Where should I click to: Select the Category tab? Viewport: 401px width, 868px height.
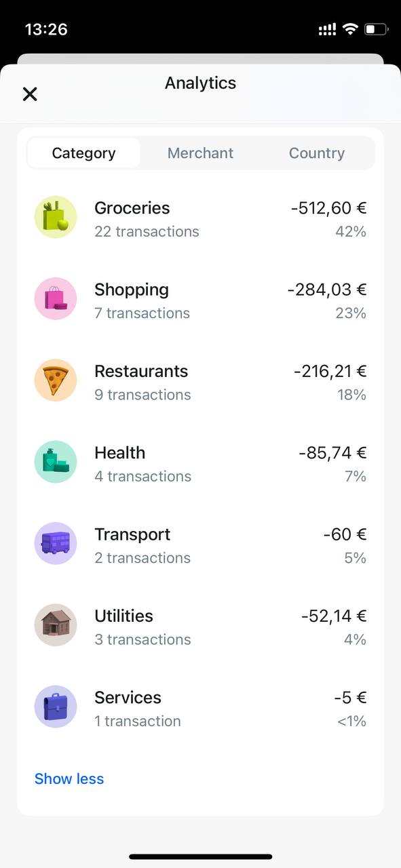click(x=83, y=153)
